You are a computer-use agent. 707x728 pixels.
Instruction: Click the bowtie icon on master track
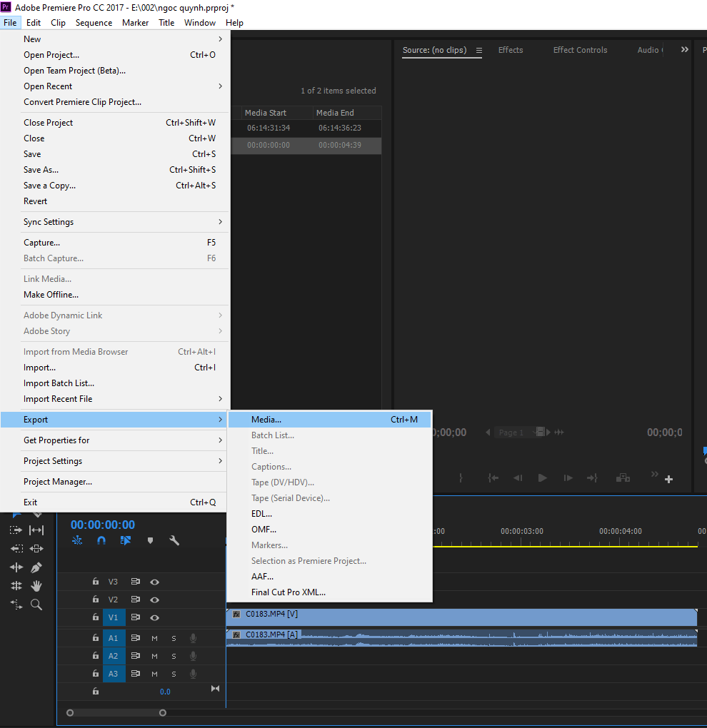tap(215, 689)
